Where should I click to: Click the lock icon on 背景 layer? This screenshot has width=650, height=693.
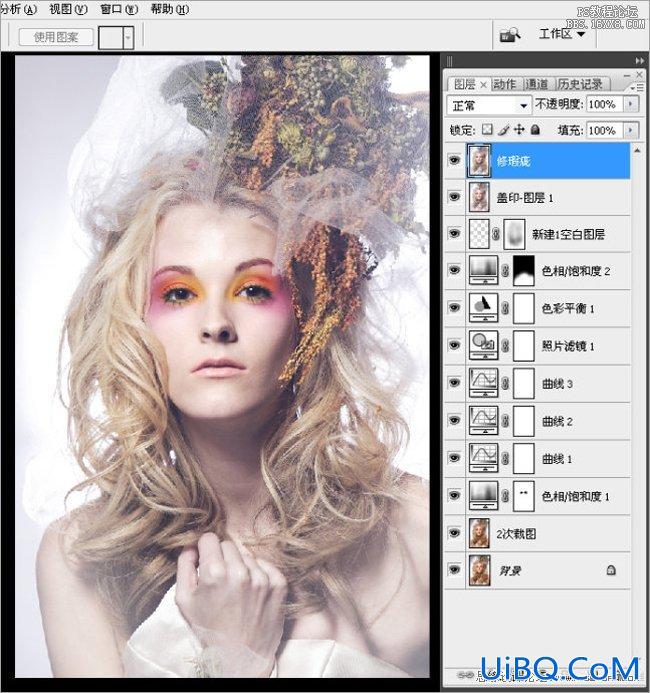611,570
